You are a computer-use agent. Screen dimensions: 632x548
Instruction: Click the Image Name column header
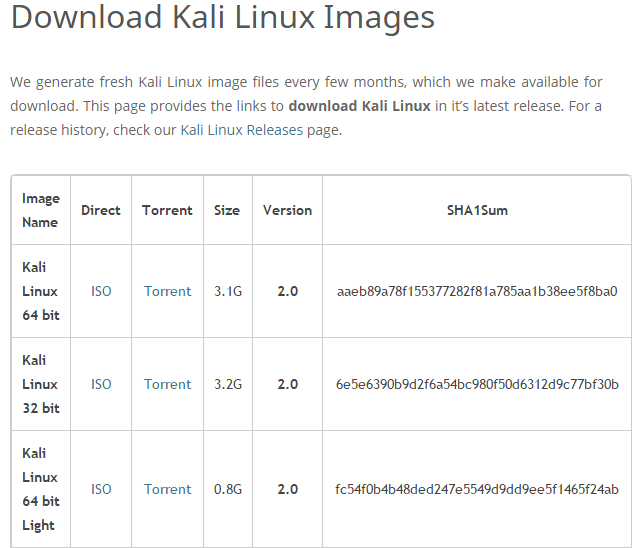point(41,210)
